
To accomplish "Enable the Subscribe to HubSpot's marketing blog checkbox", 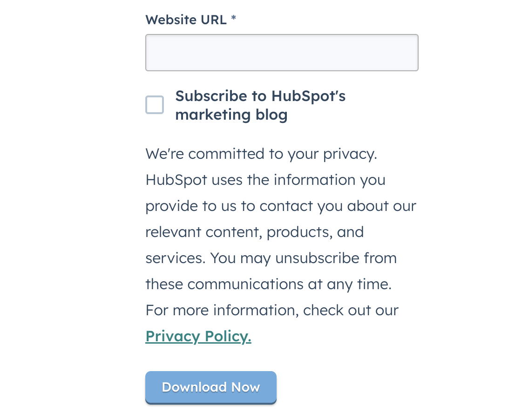I will point(155,105).
